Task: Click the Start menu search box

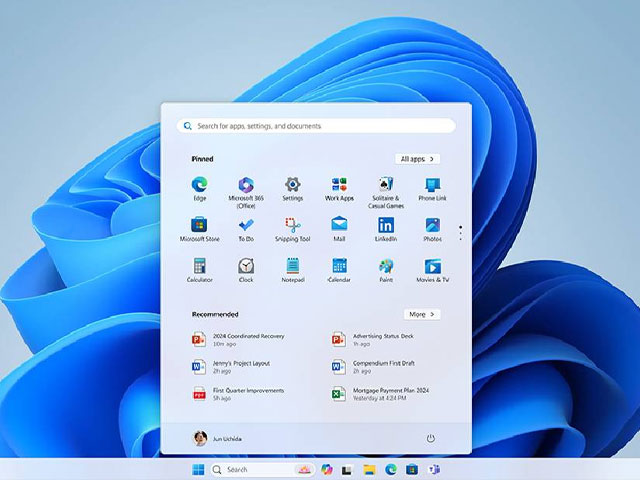Action: pyautogui.click(x=315, y=126)
